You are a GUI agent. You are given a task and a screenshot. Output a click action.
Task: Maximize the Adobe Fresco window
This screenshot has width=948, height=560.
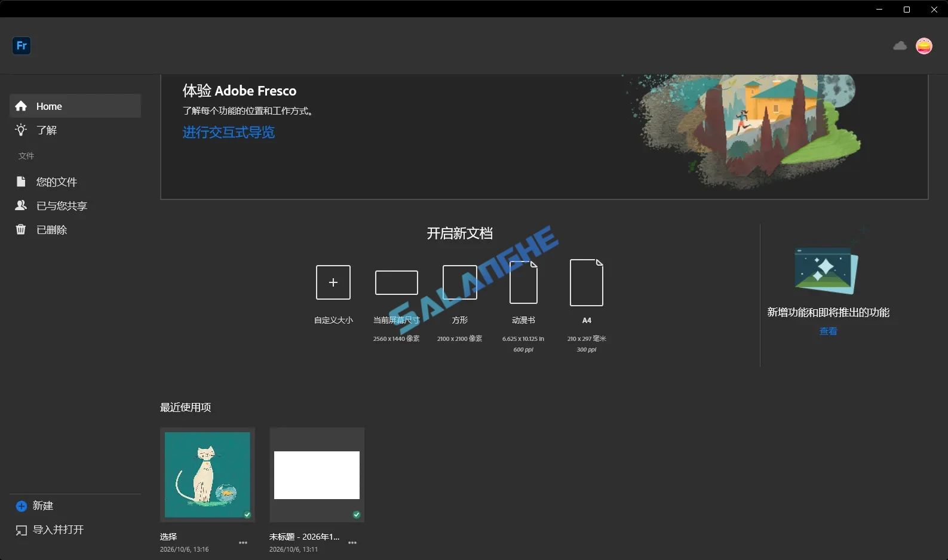tap(907, 9)
